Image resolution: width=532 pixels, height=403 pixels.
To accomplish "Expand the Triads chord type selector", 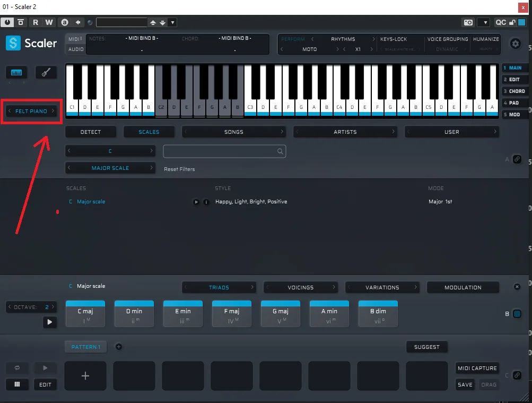I will click(219, 287).
